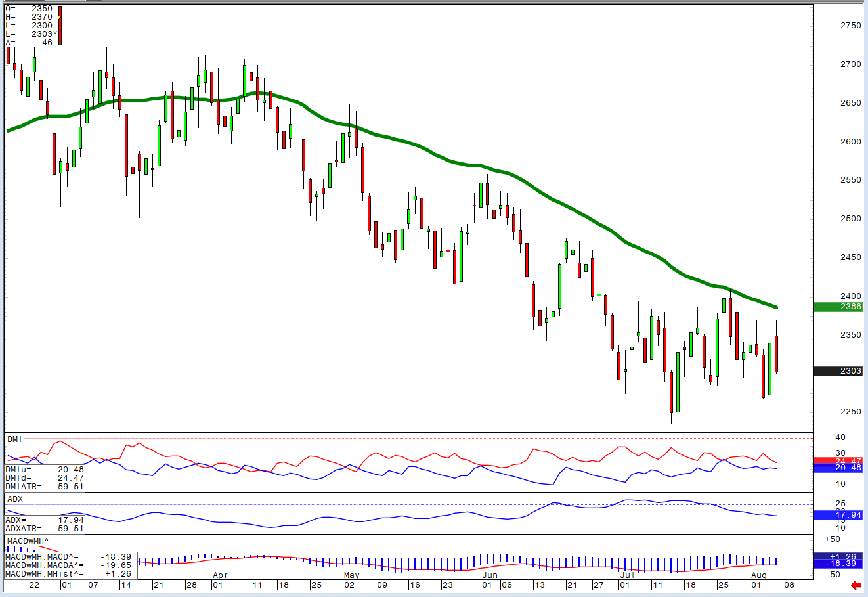Image resolution: width=868 pixels, height=597 pixels.
Task: Select the DMIu= 20.48 readout
Action: pos(45,470)
